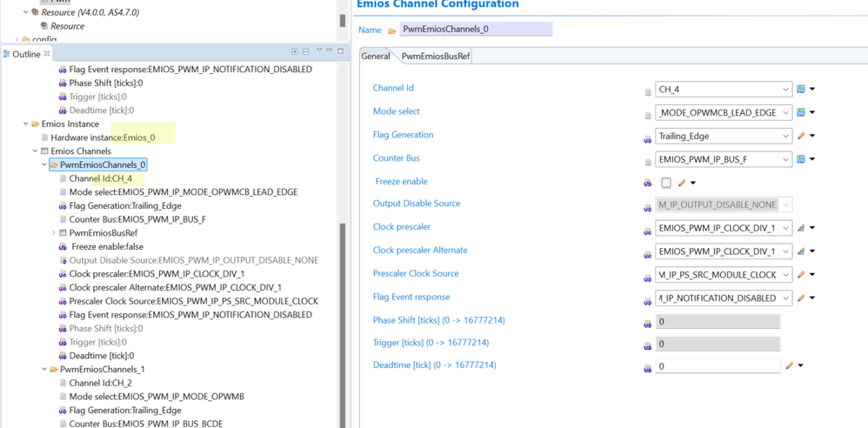Click the pencil icon beside Flag Event response
Image resolution: width=868 pixels, height=428 pixels.
[800, 298]
